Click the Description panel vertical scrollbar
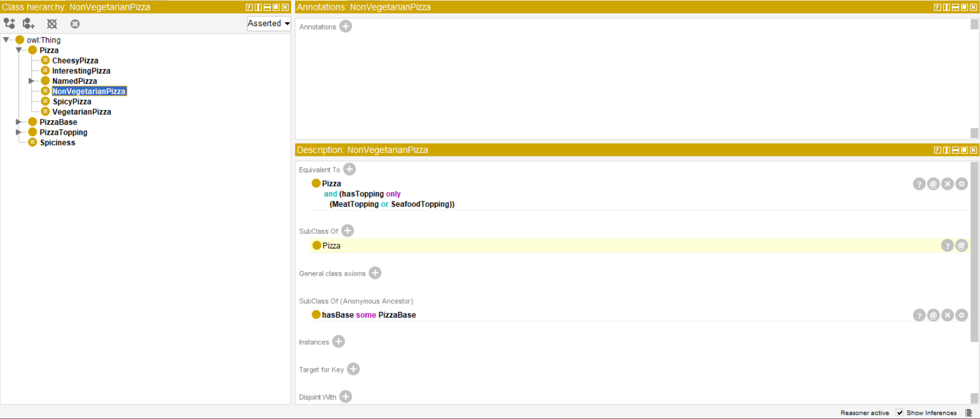This screenshot has width=980, height=419. 974,251
